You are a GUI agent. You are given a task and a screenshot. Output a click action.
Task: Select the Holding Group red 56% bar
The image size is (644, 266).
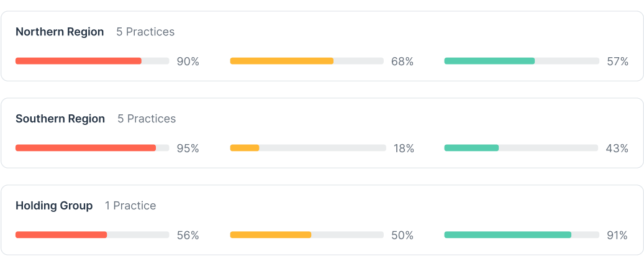pos(93,235)
